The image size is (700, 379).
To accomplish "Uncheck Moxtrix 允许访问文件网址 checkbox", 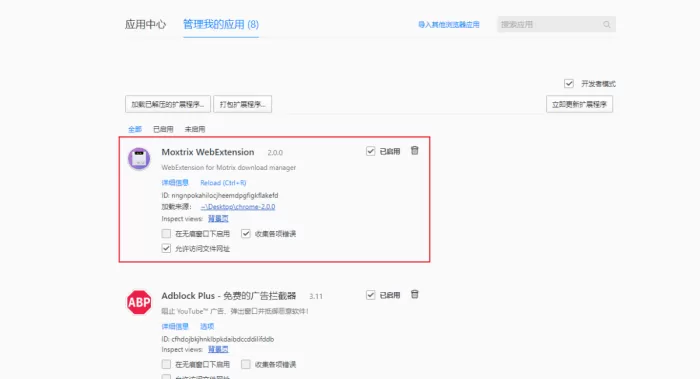I will [166, 248].
